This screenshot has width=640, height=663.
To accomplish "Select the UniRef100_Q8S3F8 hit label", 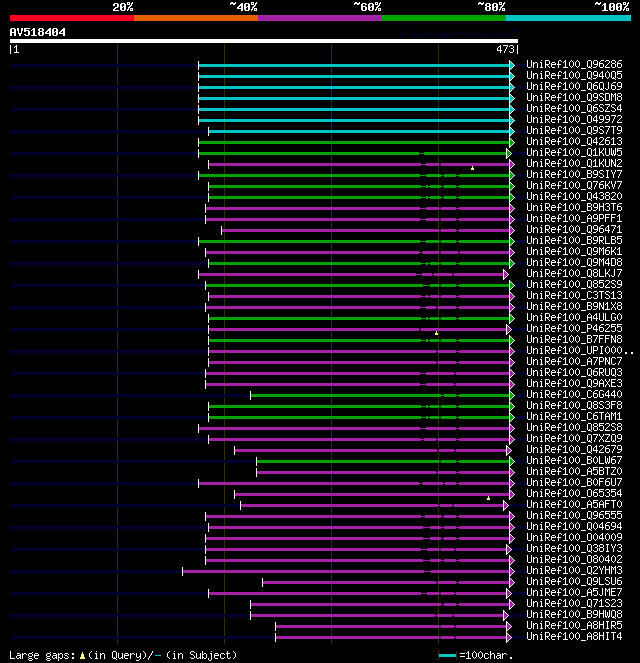I will [x=574, y=405].
